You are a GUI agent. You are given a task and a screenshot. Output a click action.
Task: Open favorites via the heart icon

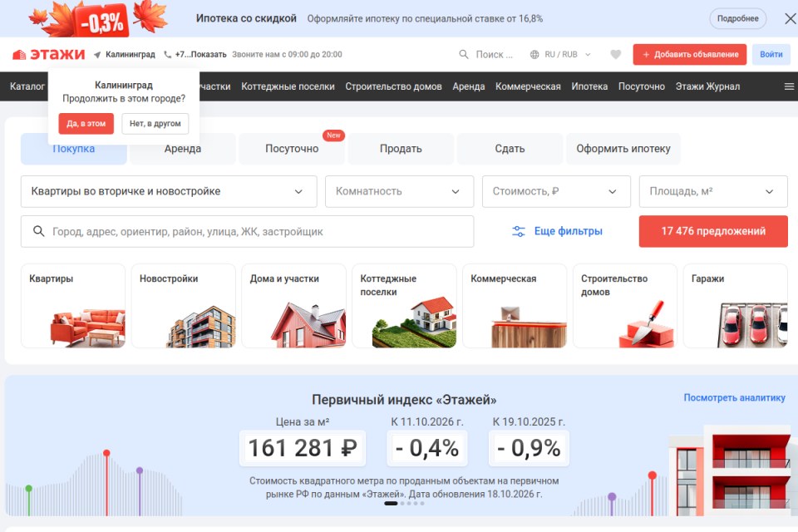(x=615, y=55)
